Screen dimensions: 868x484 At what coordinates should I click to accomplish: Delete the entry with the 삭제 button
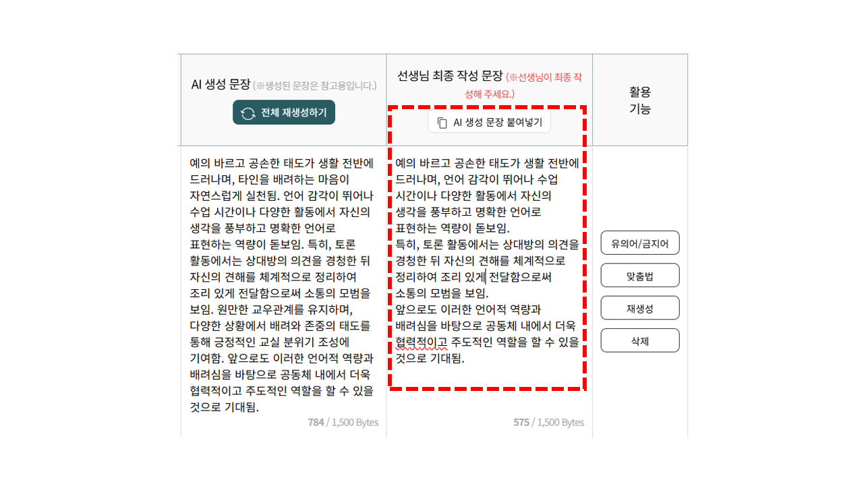click(x=639, y=340)
